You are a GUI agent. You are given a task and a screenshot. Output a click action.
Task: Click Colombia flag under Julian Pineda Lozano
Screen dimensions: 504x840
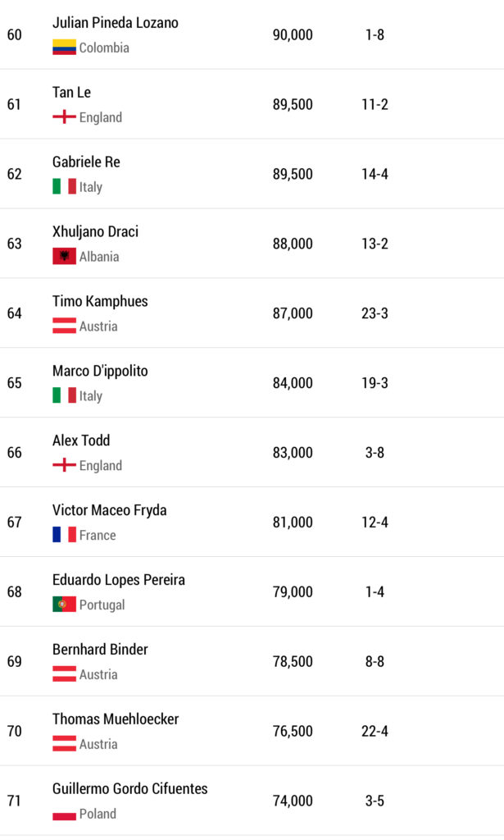click(64, 48)
